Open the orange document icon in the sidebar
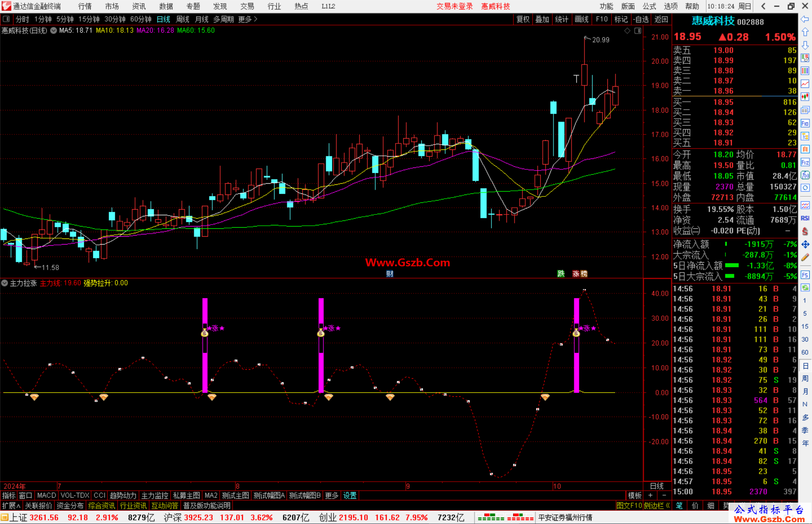812x524 pixels. click(x=805, y=149)
